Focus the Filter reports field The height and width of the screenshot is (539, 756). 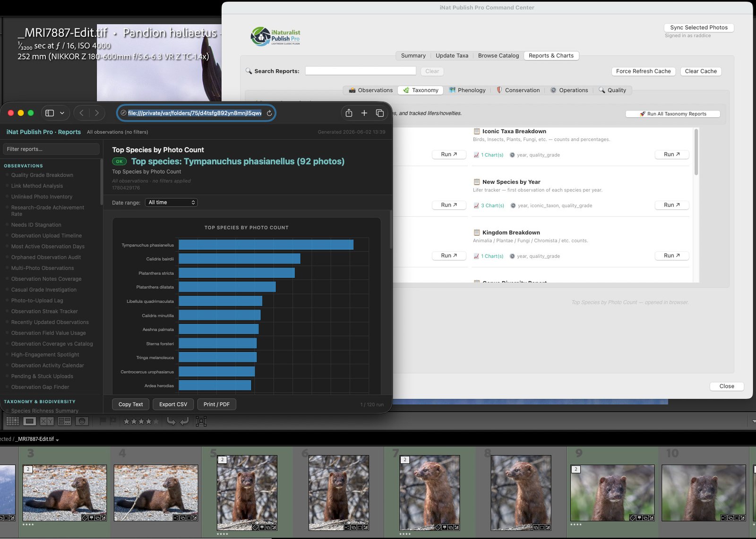pyautogui.click(x=51, y=149)
